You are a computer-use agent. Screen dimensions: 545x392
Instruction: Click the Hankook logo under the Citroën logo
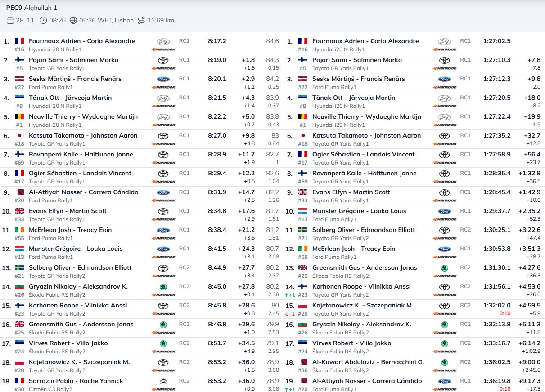163,389
